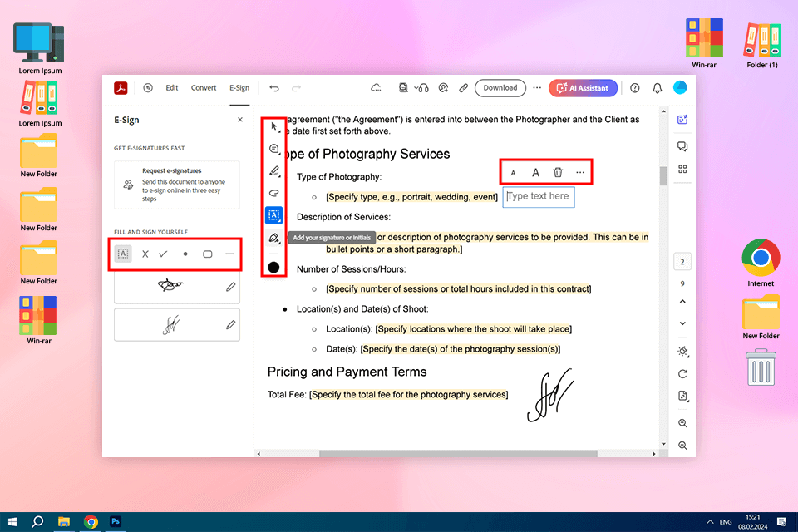Show hidden system tray icons chevron
The height and width of the screenshot is (532, 798).
(x=710, y=522)
